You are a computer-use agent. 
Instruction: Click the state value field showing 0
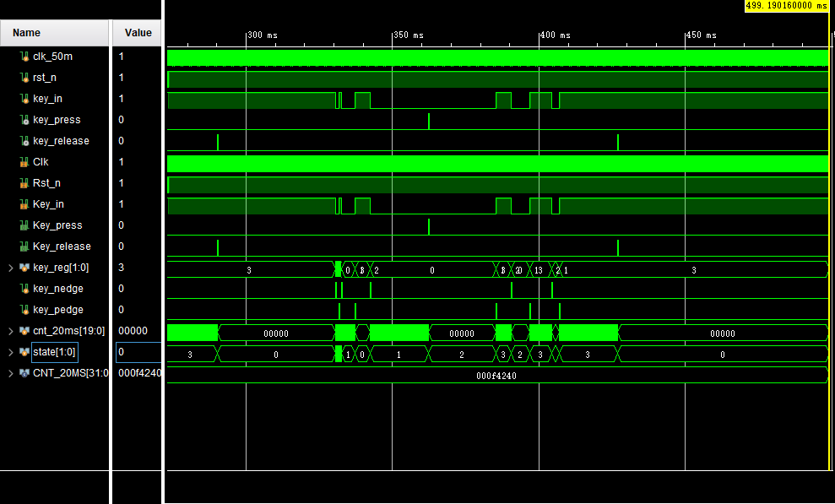coord(138,352)
